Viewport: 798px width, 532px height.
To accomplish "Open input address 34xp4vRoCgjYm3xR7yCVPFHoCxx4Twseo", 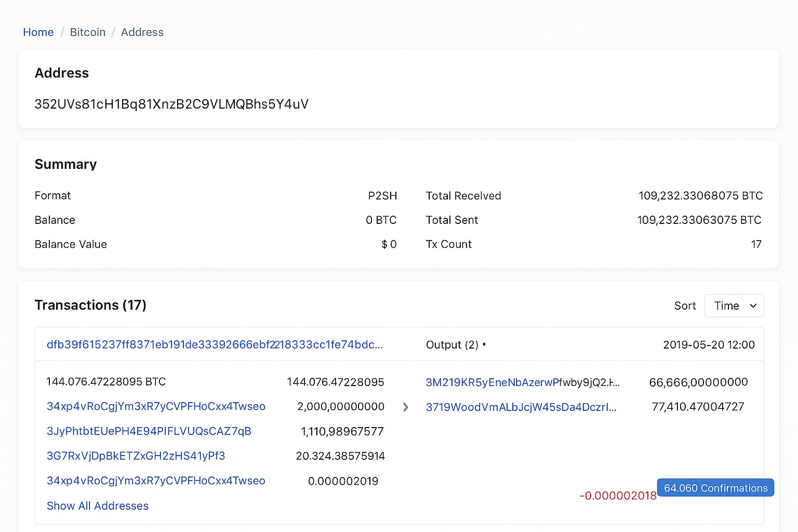I will [156, 406].
